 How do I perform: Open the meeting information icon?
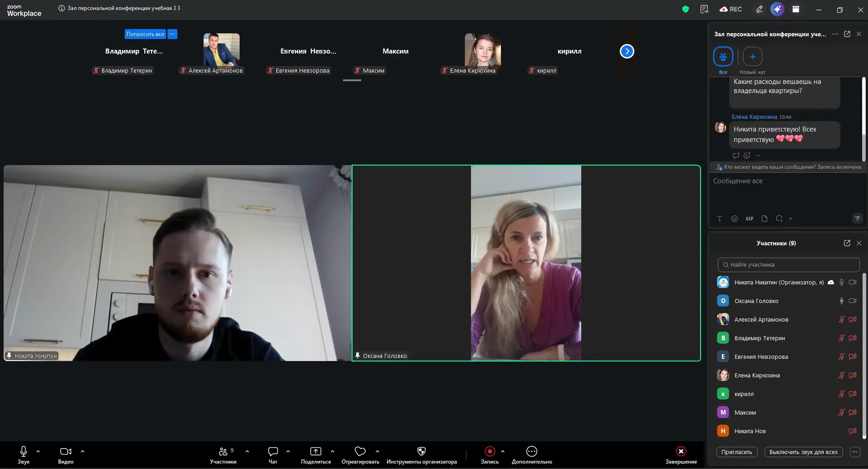click(x=61, y=8)
